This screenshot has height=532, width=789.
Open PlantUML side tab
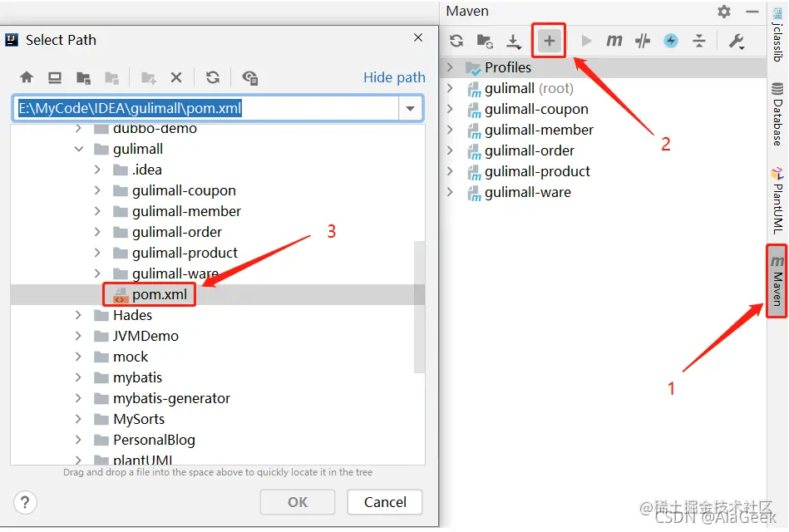777,201
